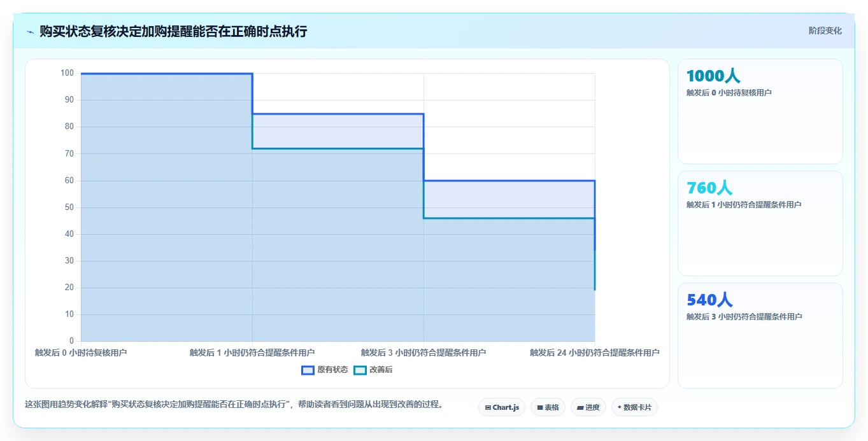Open the 1000人 data card
Viewport: 868px width, 441px height.
pos(760,111)
